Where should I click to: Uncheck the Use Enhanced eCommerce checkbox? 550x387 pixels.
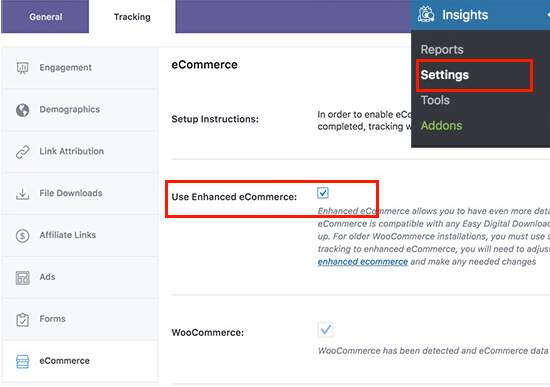pos(323,193)
